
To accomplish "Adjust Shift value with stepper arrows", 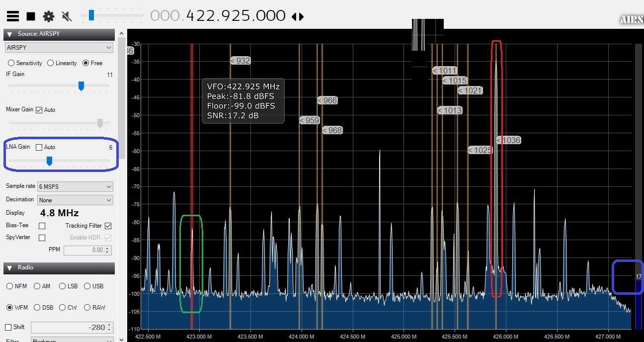I will [x=110, y=328].
